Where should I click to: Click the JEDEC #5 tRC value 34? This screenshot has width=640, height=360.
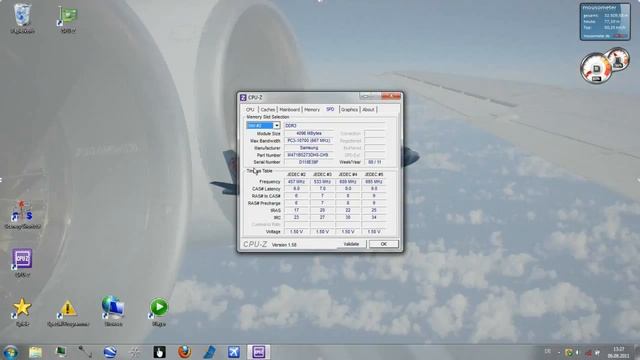(x=374, y=217)
